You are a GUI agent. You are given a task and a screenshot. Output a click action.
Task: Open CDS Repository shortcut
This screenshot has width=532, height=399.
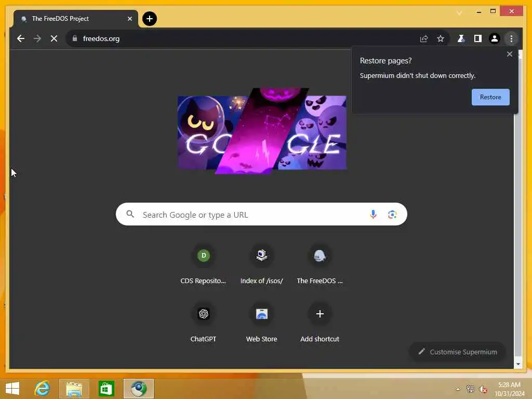click(203, 265)
